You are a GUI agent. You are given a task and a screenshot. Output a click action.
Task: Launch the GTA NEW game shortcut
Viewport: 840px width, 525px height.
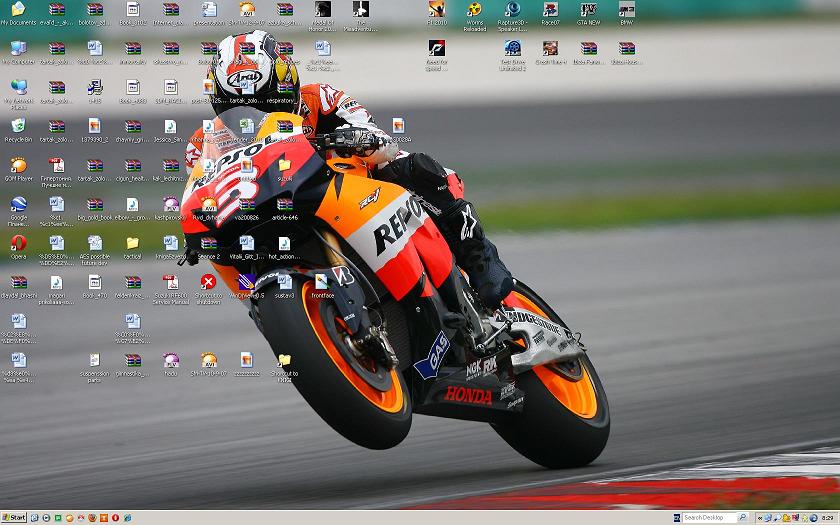coord(588,10)
